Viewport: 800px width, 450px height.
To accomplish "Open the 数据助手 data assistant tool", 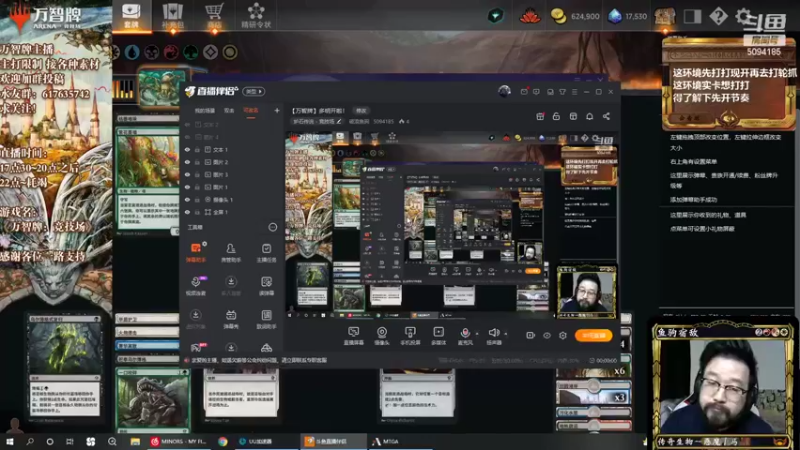I will click(266, 319).
